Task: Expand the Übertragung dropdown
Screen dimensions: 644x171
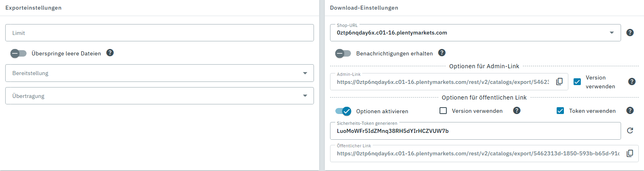Action: tap(159, 96)
